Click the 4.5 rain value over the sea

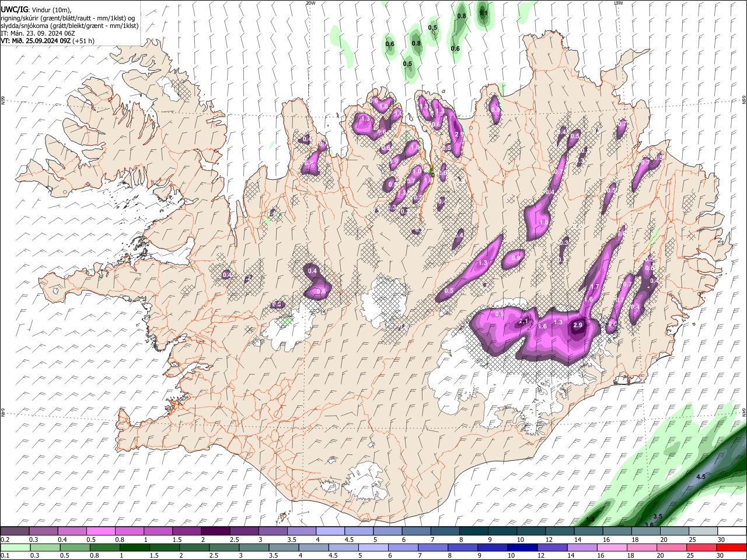tap(701, 477)
